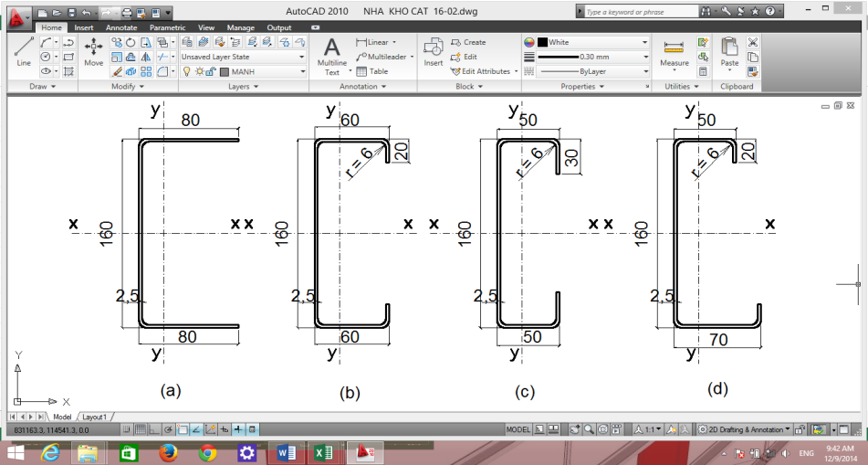
Task: Click the Copy Clip icon
Action: tap(752, 57)
